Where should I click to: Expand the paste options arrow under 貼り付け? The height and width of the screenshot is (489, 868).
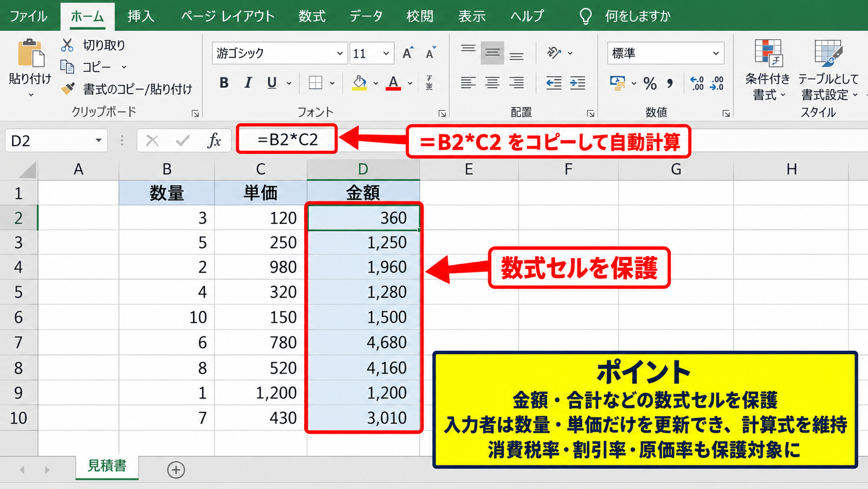[31, 95]
